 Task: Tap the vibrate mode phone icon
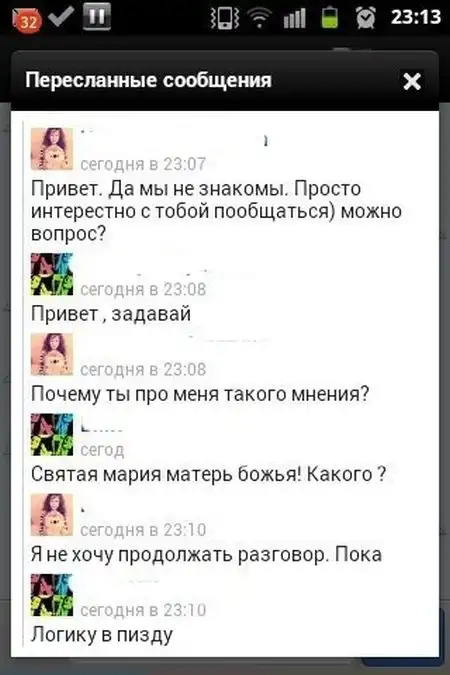[225, 19]
